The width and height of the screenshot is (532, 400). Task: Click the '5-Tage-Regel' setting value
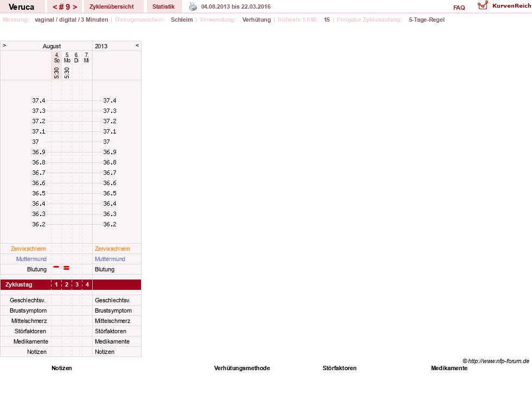click(x=426, y=20)
